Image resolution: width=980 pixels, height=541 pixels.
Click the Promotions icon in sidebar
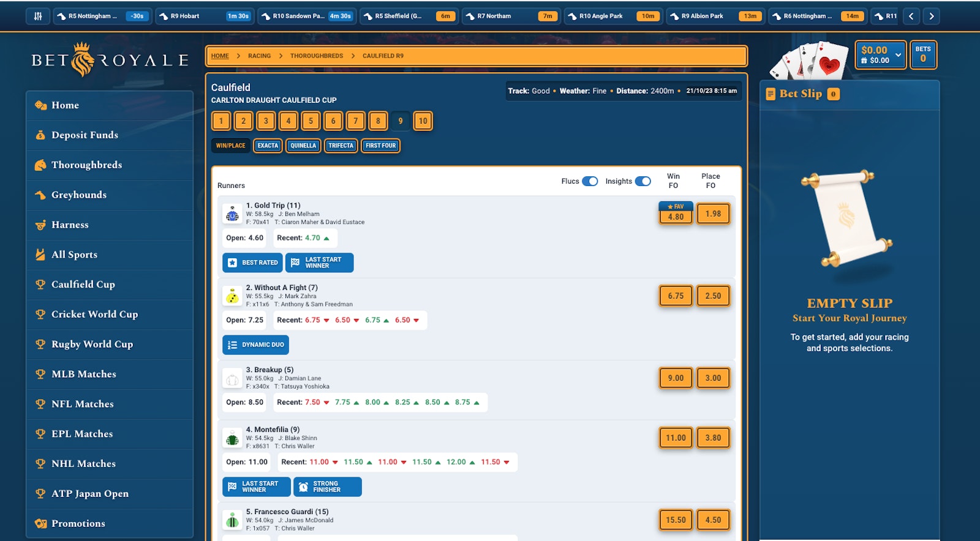(40, 524)
